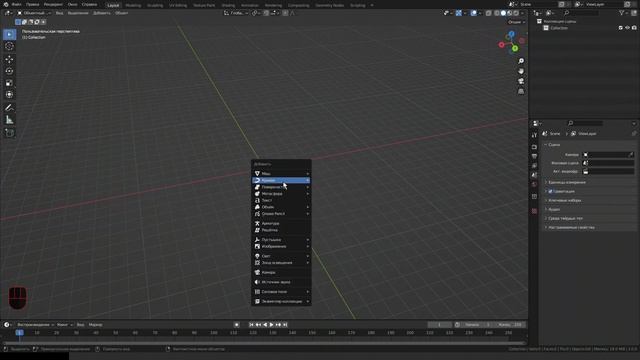
Task: Open the Texture properties checker icon
Action: [534, 211]
